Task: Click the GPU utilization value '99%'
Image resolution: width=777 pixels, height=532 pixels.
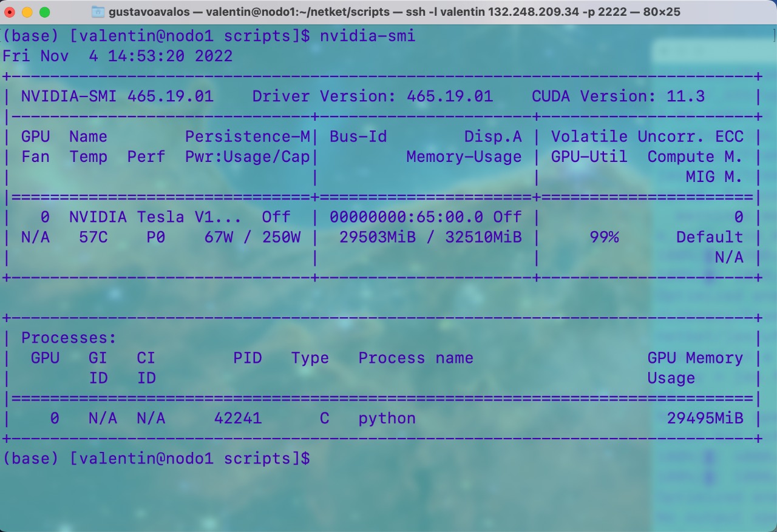Action: [x=604, y=237]
